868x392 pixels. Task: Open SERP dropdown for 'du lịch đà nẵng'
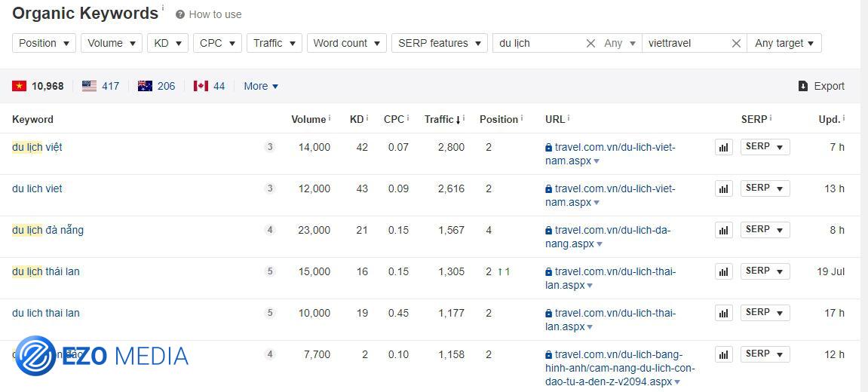click(x=765, y=230)
